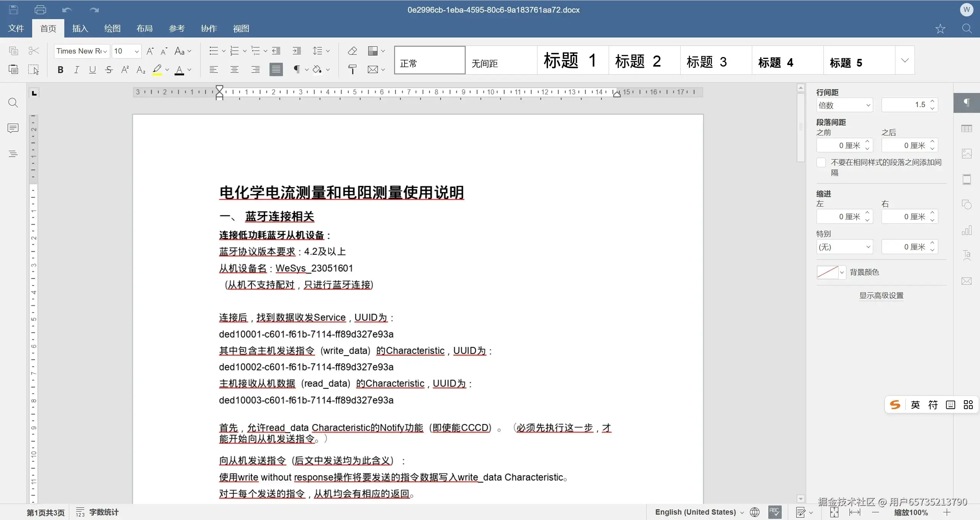Apply italic formatting
Screen dimensions: 980x520
pos(76,69)
